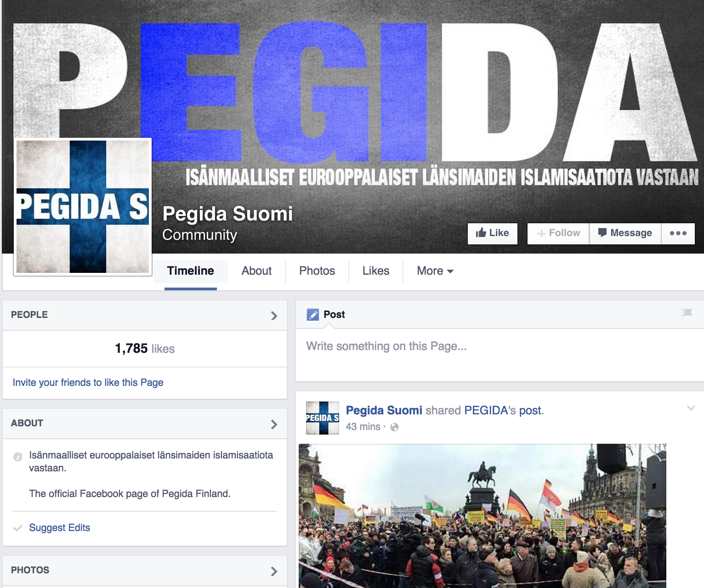Click the post author avatar thumbnail
Screen dimensions: 704x588
tap(323, 418)
